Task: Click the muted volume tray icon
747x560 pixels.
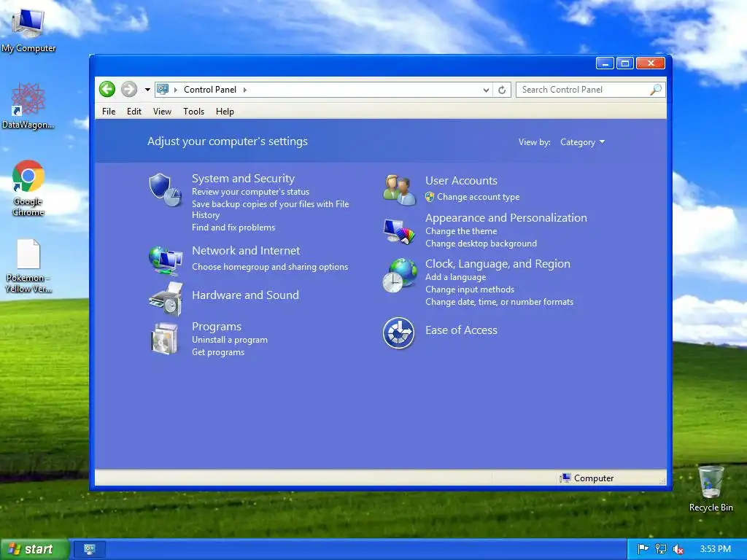Action: (x=678, y=549)
